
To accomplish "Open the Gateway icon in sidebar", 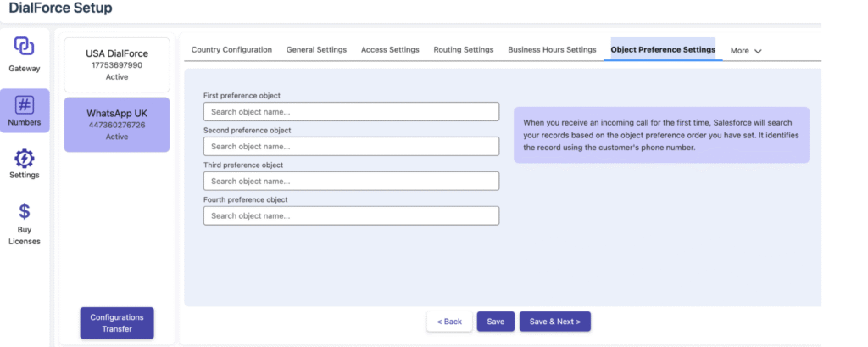I will point(24,47).
